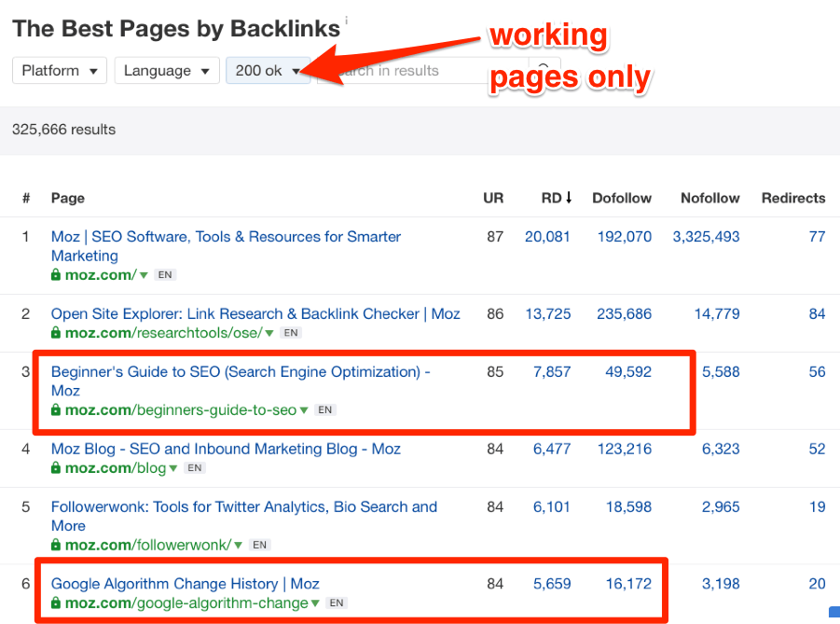Open the Moz Blog page title link
The height and width of the screenshot is (624, 840).
coord(226,449)
